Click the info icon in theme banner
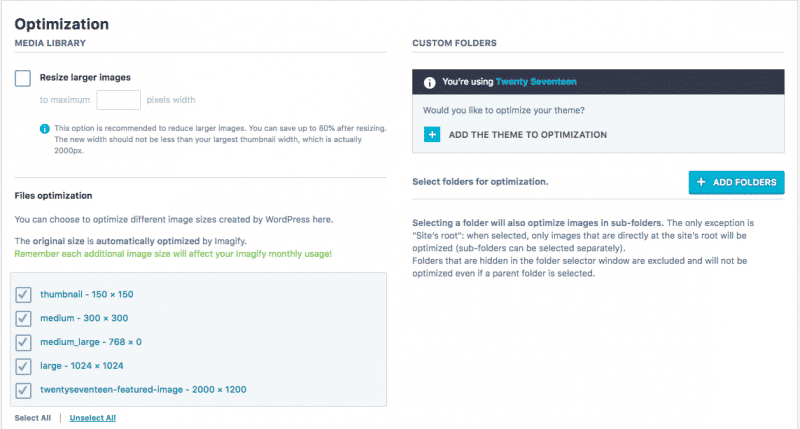Screen dimensions: 800x429 [x=429, y=82]
